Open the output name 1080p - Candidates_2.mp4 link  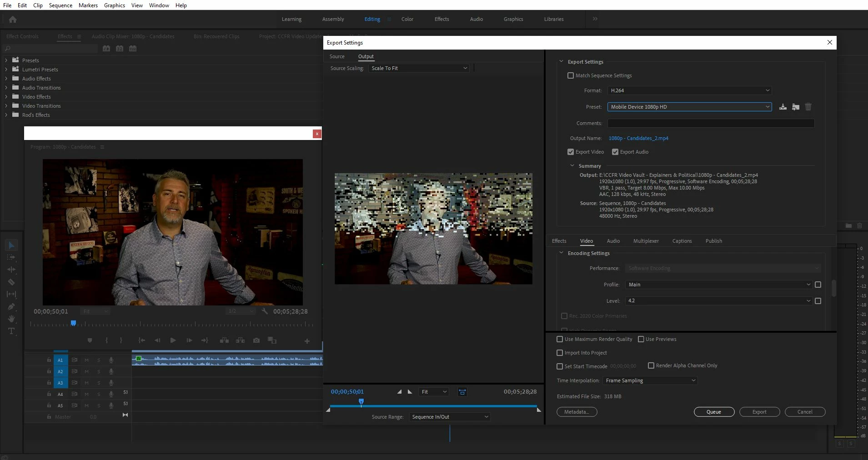coord(638,138)
